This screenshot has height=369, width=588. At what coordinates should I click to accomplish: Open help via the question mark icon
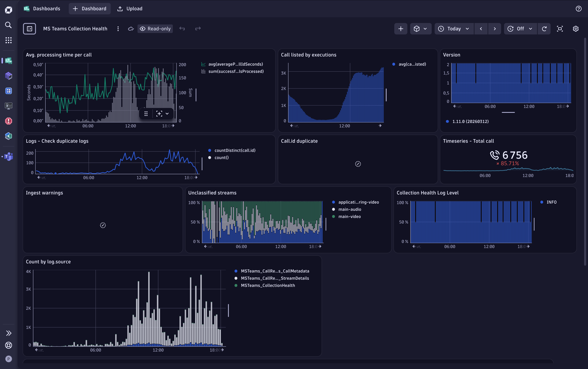[x=579, y=9]
